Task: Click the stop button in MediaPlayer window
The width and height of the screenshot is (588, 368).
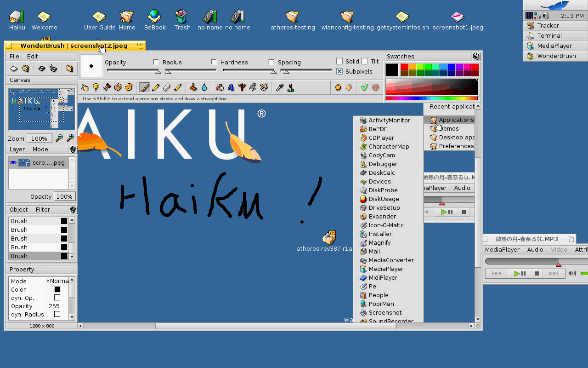Action: point(537,273)
